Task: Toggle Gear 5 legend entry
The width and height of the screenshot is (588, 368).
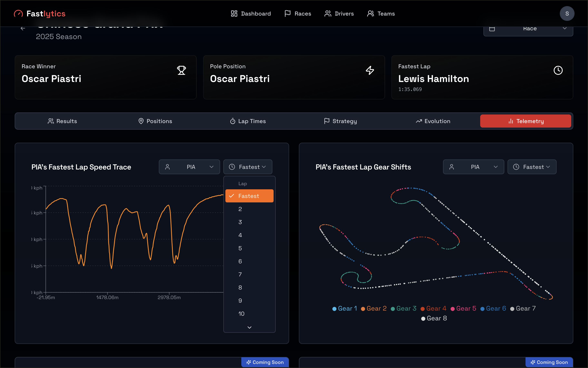Action: point(463,309)
